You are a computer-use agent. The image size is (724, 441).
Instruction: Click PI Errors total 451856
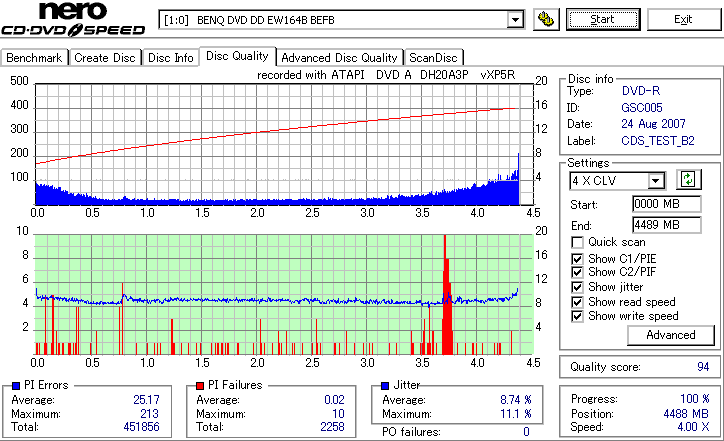141,427
